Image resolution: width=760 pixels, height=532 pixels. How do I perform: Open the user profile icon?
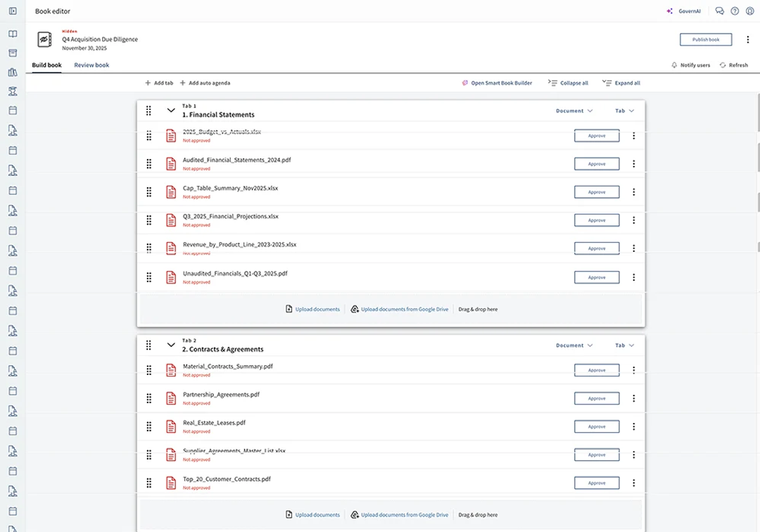(x=750, y=11)
